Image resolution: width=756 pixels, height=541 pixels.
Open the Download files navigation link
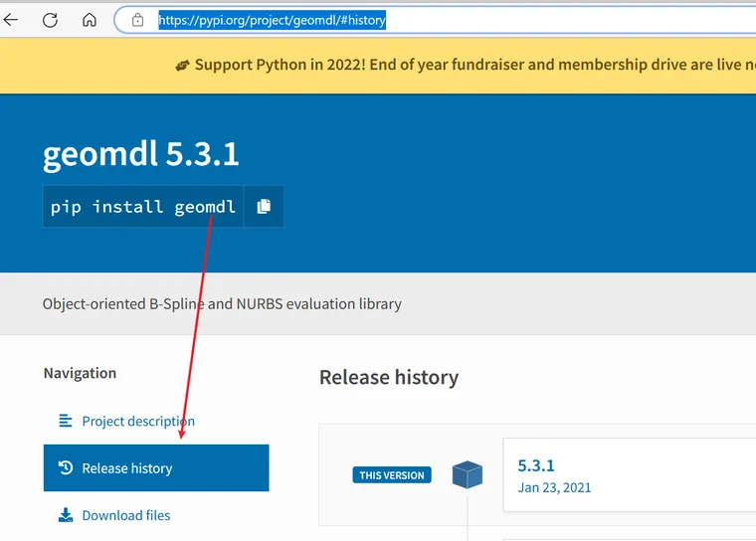pyautogui.click(x=126, y=515)
